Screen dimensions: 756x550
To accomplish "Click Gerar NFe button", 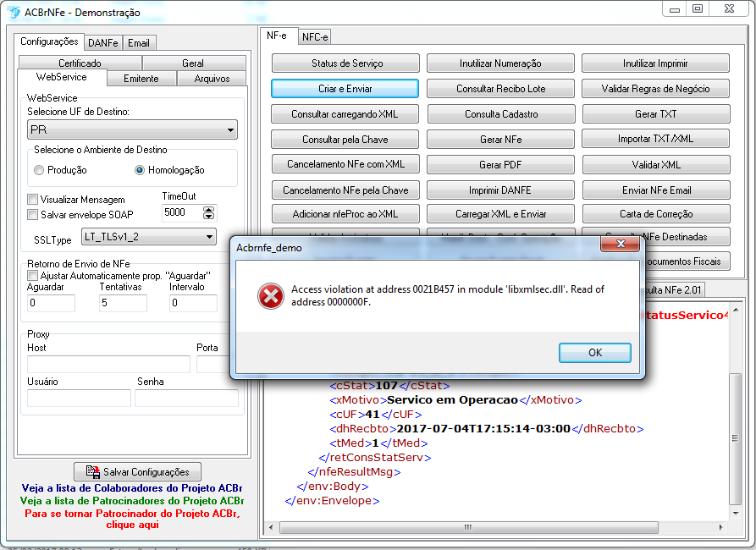I will click(x=500, y=140).
